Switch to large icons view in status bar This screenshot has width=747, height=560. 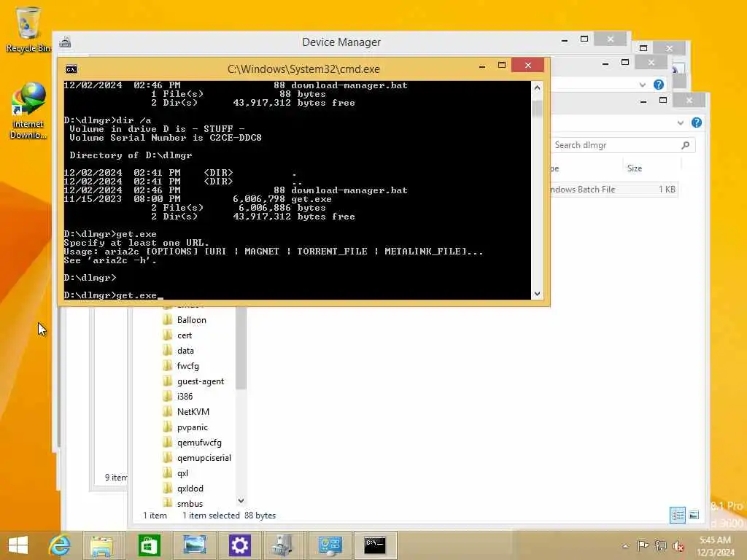[x=694, y=515]
